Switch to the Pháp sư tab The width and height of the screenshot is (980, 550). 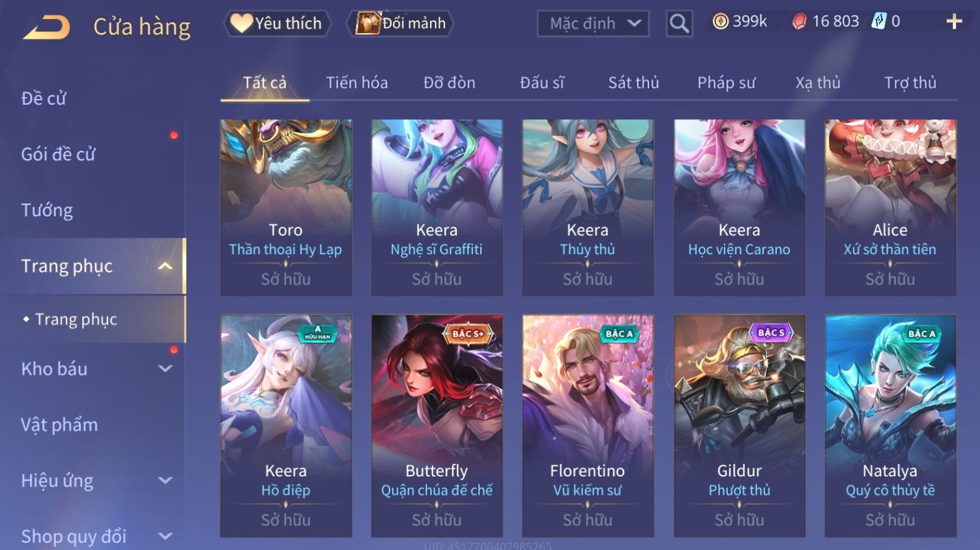726,83
